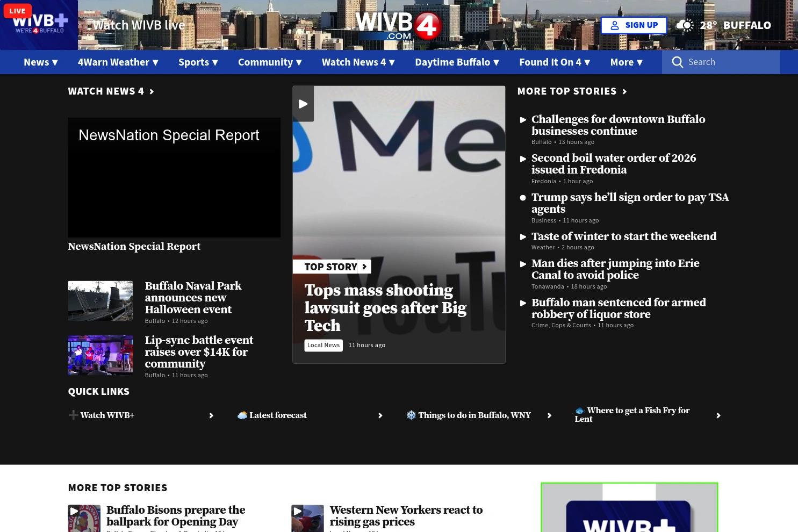Click the chevron beside WATCH NEWS 4 heading
The image size is (798, 532).
point(152,91)
